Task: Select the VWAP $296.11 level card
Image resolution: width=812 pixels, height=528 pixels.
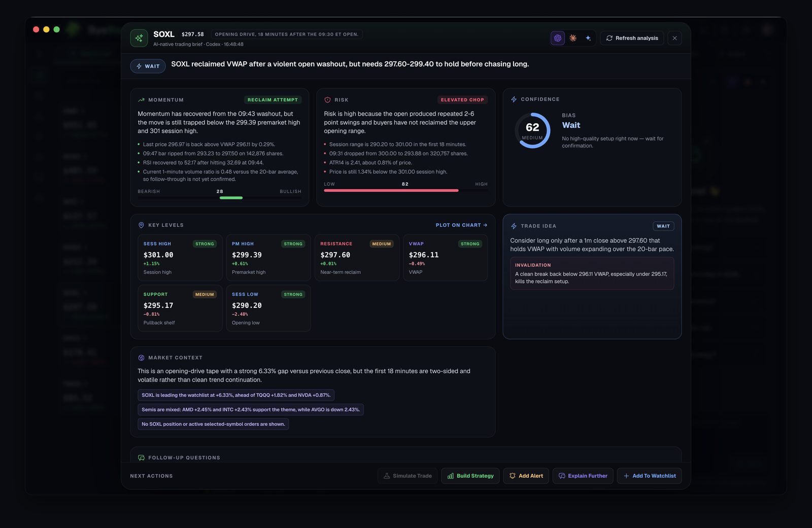Action: 446,258
